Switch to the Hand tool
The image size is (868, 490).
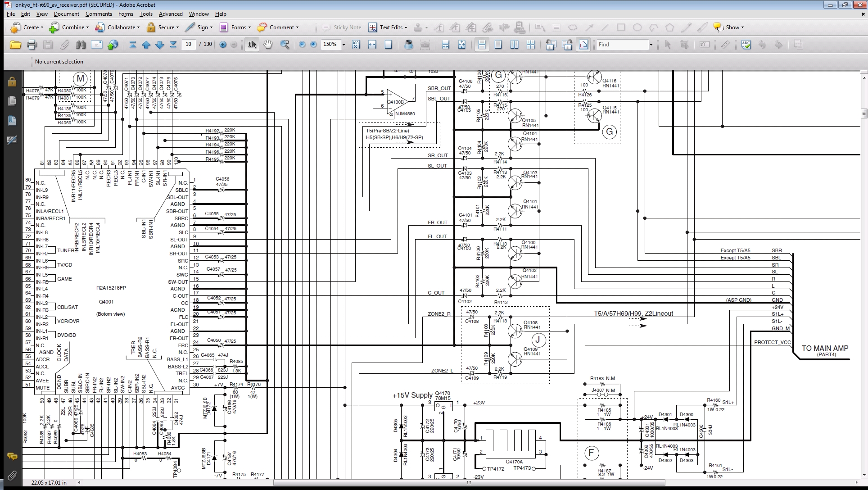(268, 45)
